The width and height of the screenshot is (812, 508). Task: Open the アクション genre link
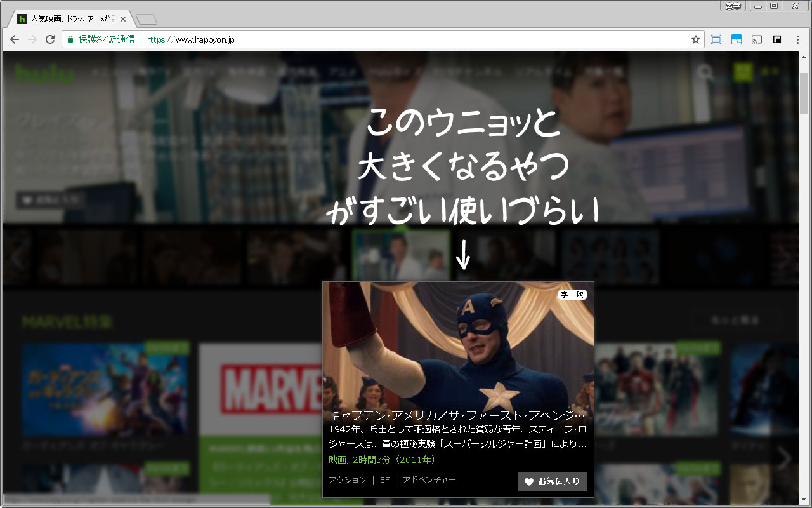click(x=348, y=480)
